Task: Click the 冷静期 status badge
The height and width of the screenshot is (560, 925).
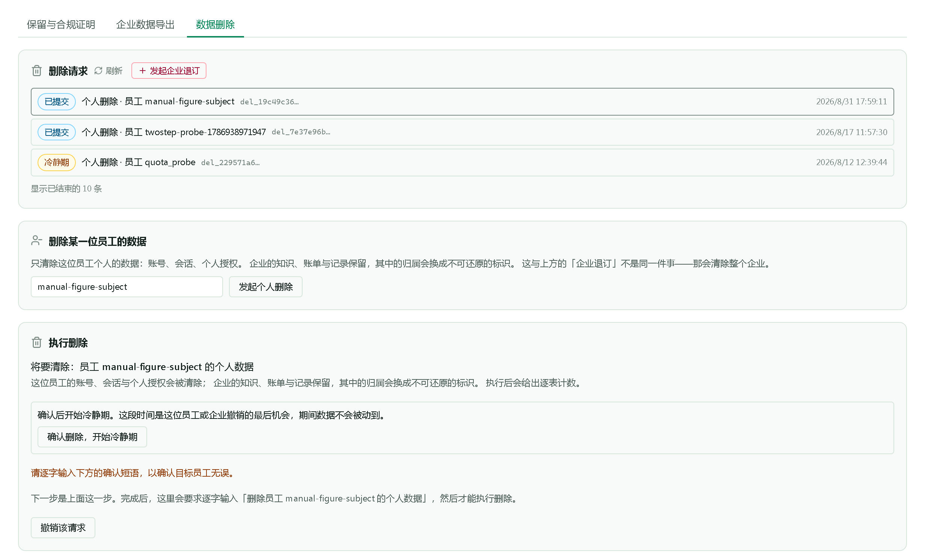Action: point(57,163)
